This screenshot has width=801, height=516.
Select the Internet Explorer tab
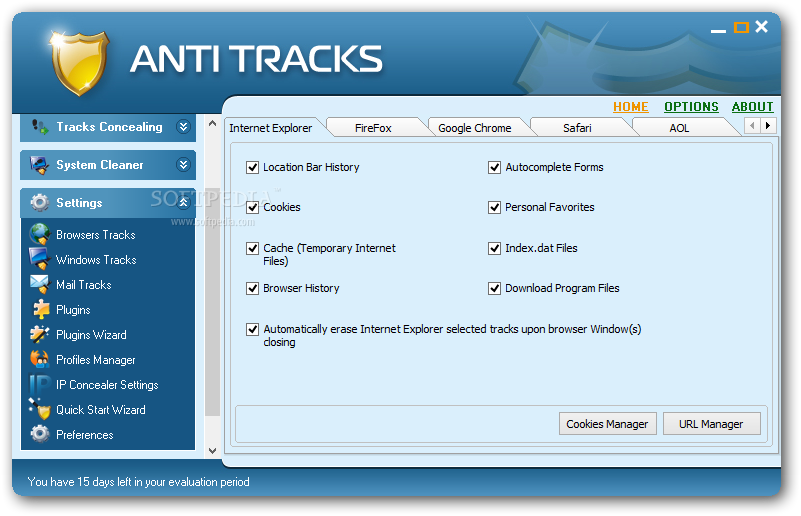[x=271, y=128]
